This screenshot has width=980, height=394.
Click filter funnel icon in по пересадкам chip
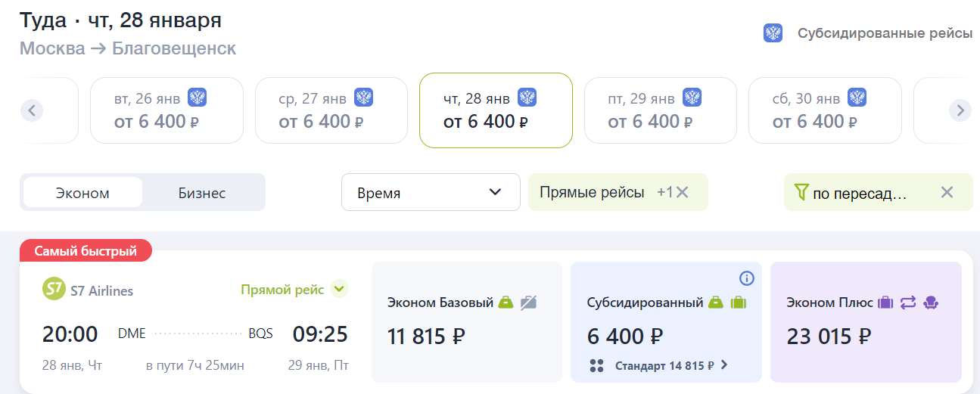[802, 193]
